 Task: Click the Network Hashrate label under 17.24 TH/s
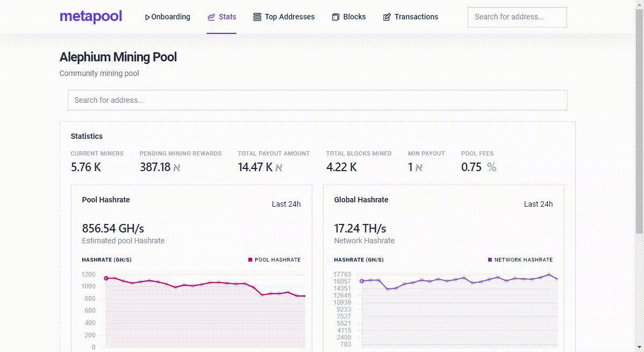pyautogui.click(x=364, y=241)
